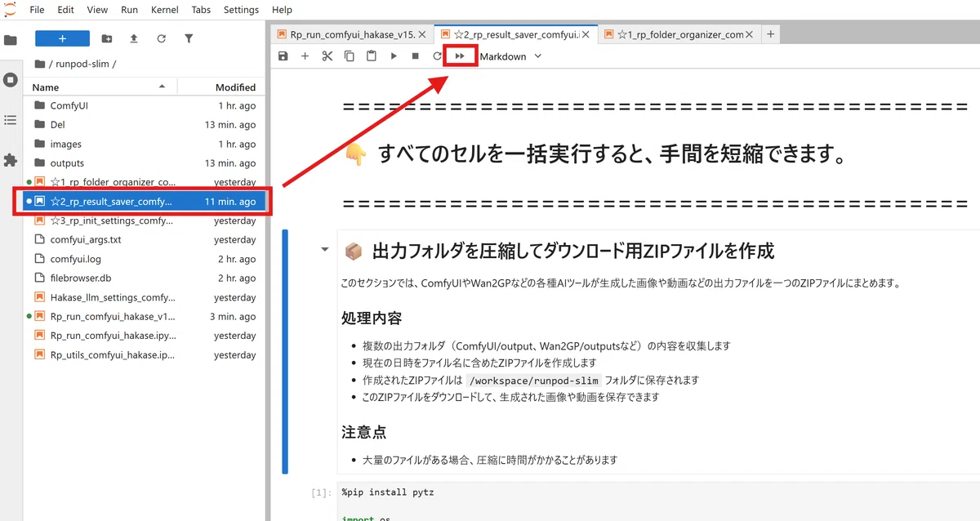Open the ComfyUI folder
The height and width of the screenshot is (521, 980).
pyautogui.click(x=144, y=105)
